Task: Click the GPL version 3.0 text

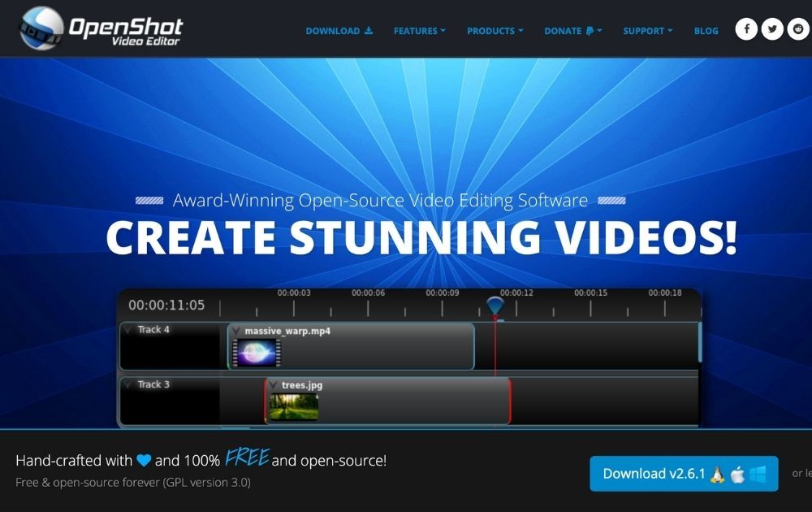Action: click(207, 483)
